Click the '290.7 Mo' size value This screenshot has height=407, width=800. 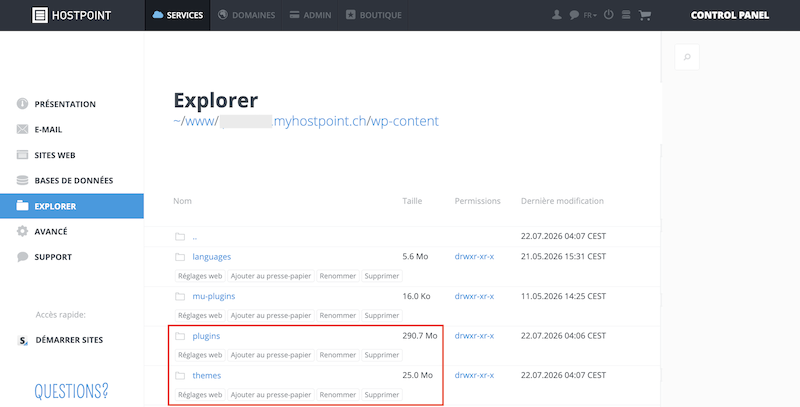click(x=419, y=336)
